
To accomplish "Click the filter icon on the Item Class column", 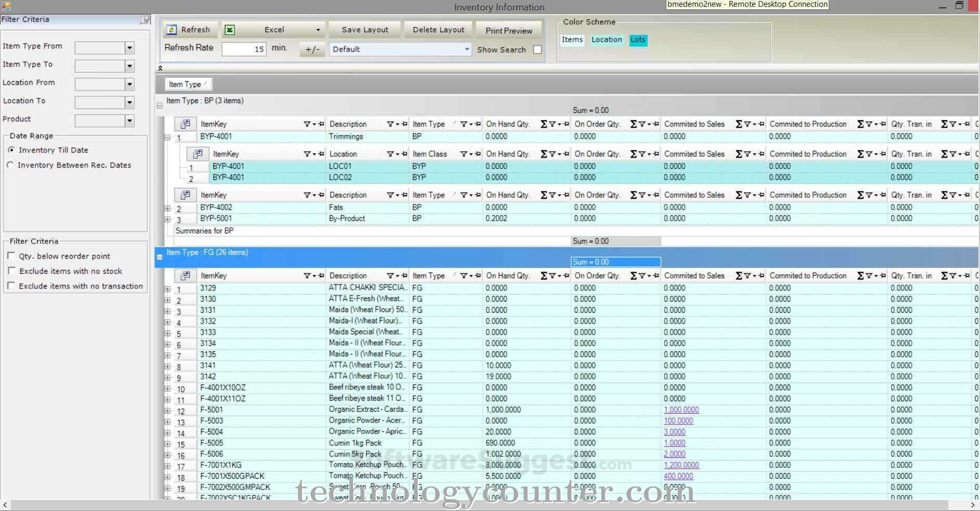I will (463, 154).
